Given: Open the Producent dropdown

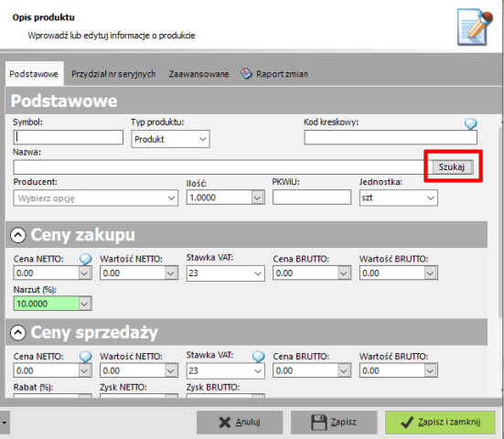Looking at the screenshot, I should tap(96, 198).
